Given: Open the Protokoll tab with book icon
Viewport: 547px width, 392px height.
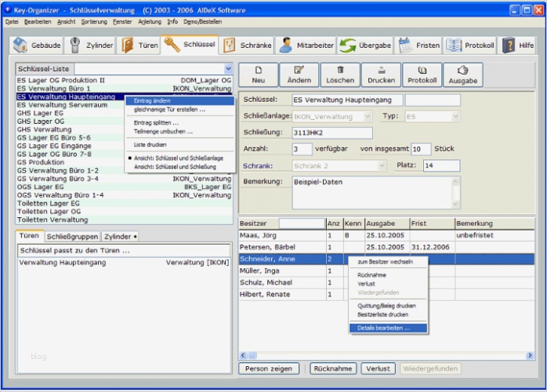Looking at the screenshot, I should [x=470, y=45].
